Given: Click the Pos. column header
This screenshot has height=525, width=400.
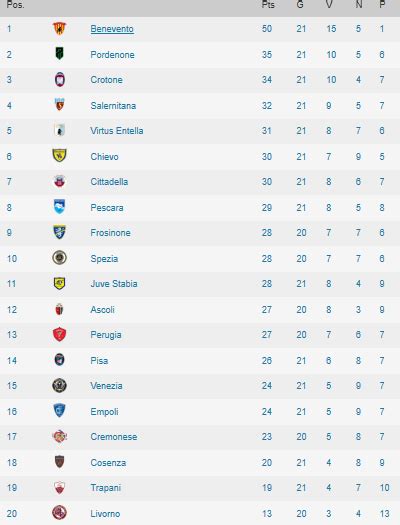Looking at the screenshot, I should pyautogui.click(x=15, y=5).
